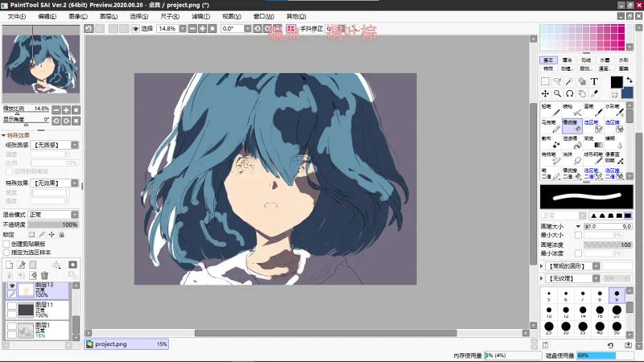Viewport: 644px width, 362px height.
Task: Select the rotate view tool
Action: pos(570,93)
